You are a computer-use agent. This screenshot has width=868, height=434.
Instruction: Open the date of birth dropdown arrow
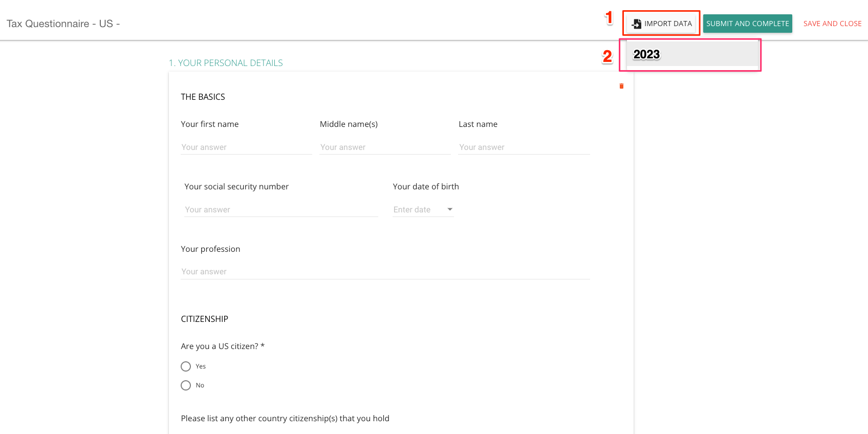click(x=450, y=209)
